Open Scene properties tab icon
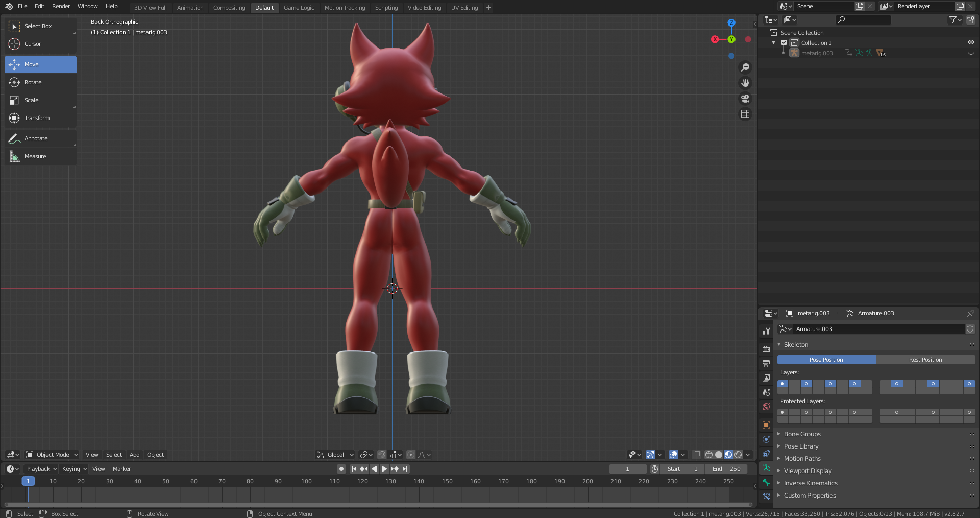Image resolution: width=980 pixels, height=518 pixels. coord(766,392)
